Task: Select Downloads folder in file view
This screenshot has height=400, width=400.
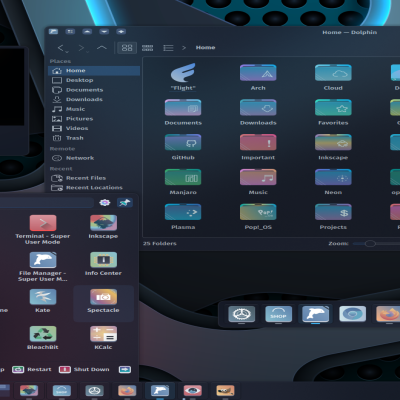Action: tap(258, 112)
